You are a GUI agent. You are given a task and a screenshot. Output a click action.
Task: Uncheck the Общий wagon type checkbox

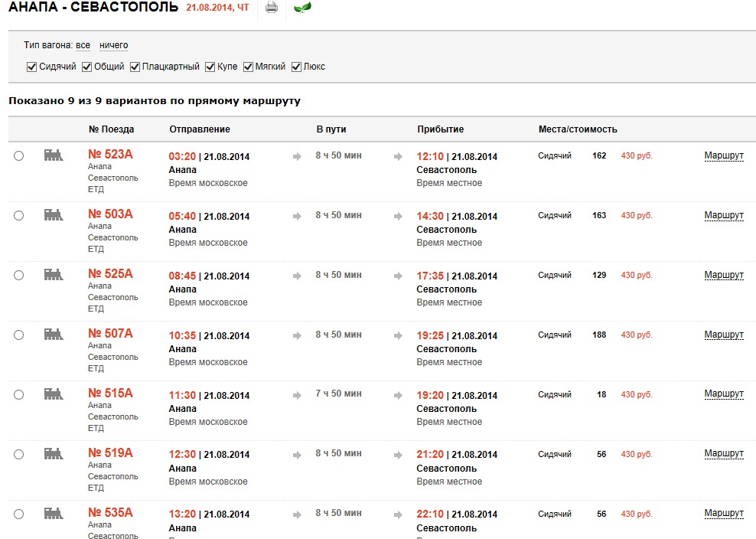click(x=86, y=67)
